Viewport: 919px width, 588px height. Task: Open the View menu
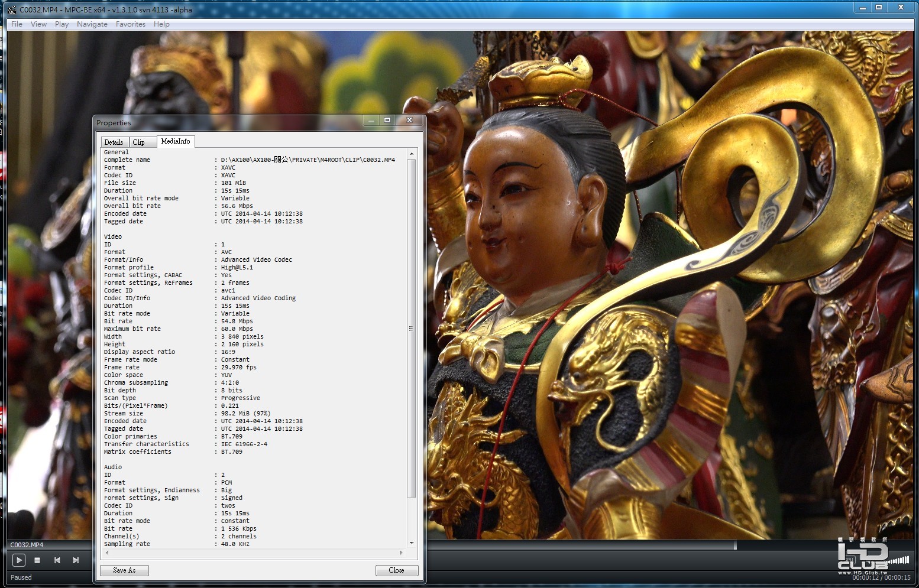tap(38, 24)
